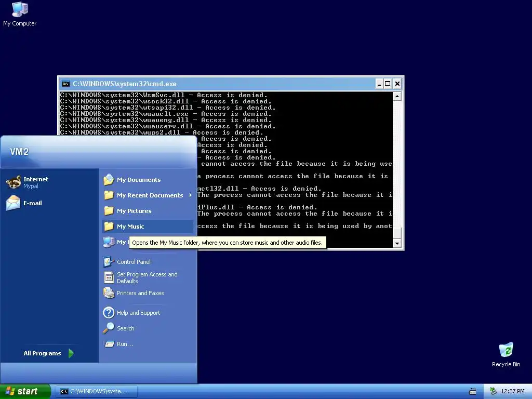Screen dimensions: 532x399
Task: Click the My Recent Documents folder icon
Action: pos(109,195)
